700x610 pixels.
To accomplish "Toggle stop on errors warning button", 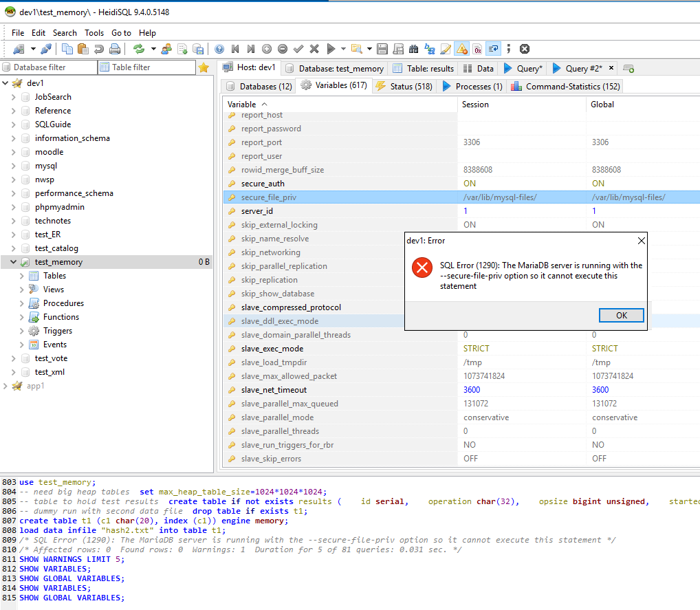I will coord(461,49).
